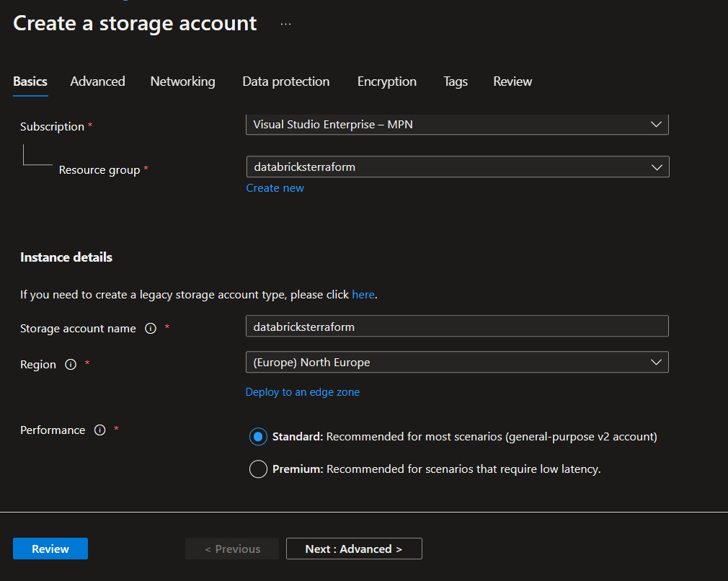Open the ellipsis menu beside page title
Screen dimensions: 728x581
coord(286,24)
